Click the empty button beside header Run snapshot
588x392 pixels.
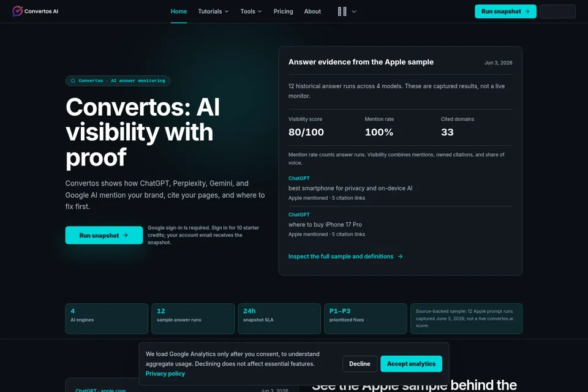tap(557, 11)
